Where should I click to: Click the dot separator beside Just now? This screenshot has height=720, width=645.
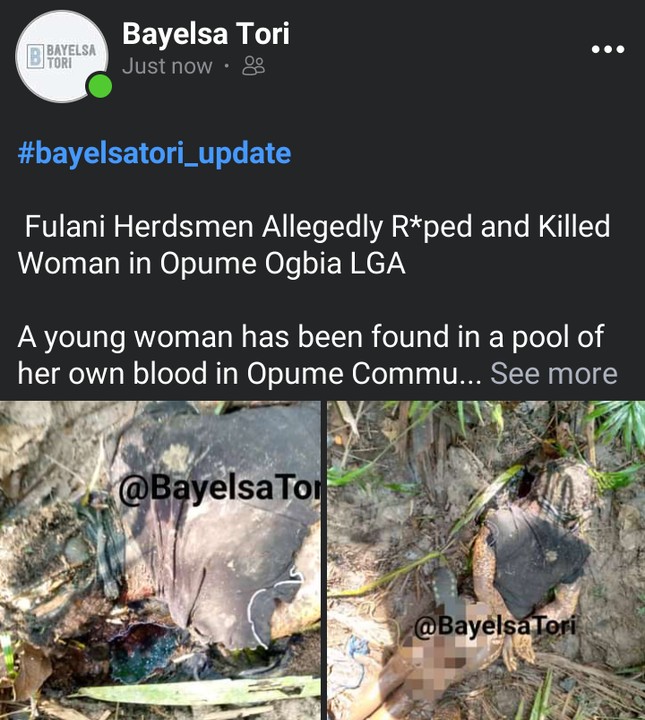click(227, 67)
